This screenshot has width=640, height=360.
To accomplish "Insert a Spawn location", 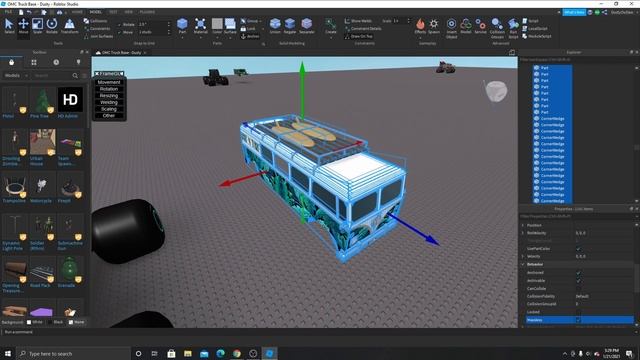I will tap(434, 26).
